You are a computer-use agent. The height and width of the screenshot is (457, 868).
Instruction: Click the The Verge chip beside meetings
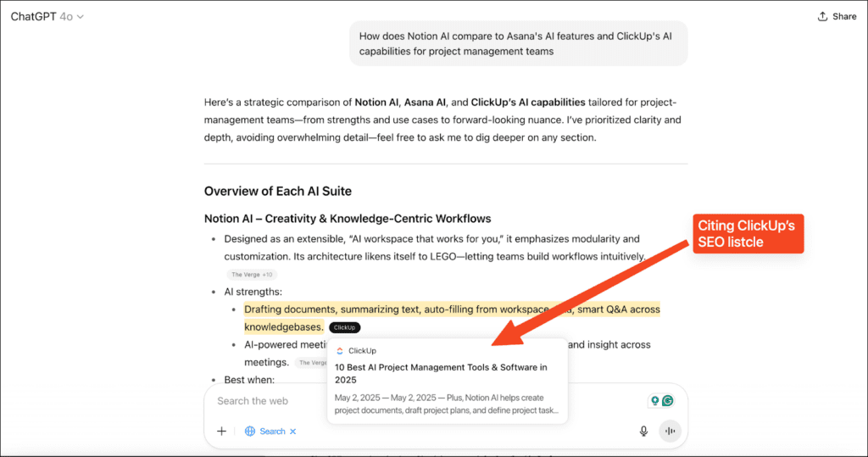tap(310, 363)
